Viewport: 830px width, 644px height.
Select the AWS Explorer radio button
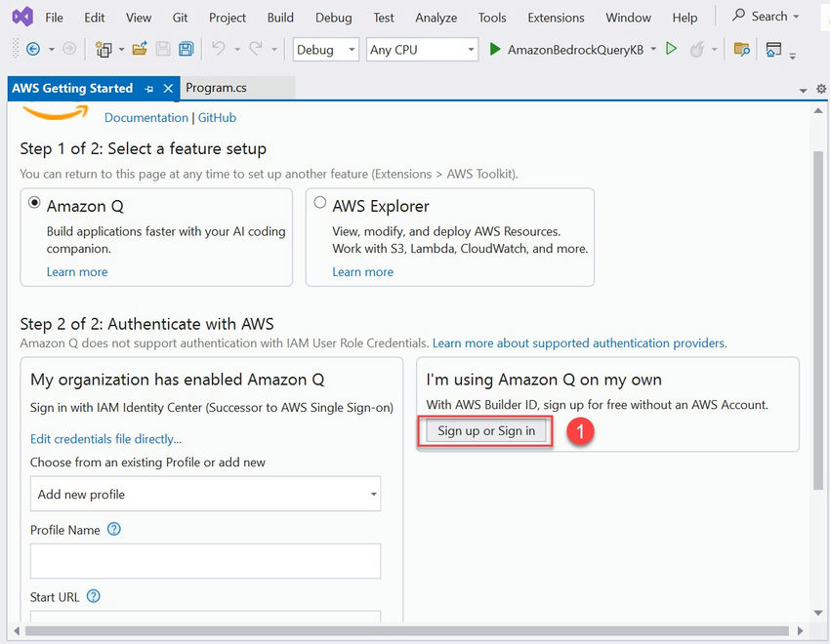[320, 204]
